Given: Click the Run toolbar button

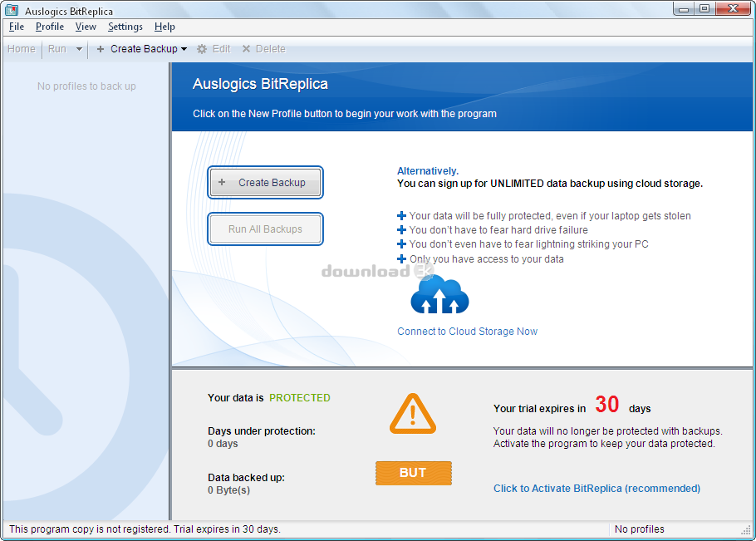Looking at the screenshot, I should point(56,49).
